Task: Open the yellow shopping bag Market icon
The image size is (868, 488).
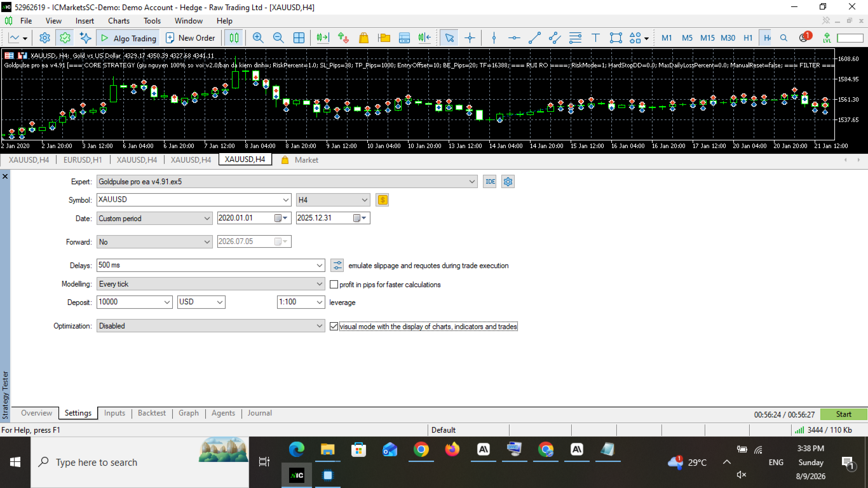Action: pos(364,37)
